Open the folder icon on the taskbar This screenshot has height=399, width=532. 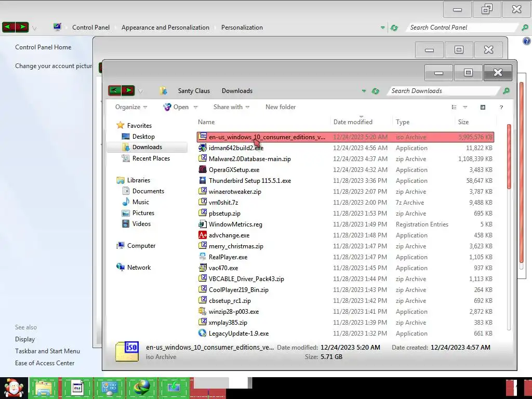[44, 388]
